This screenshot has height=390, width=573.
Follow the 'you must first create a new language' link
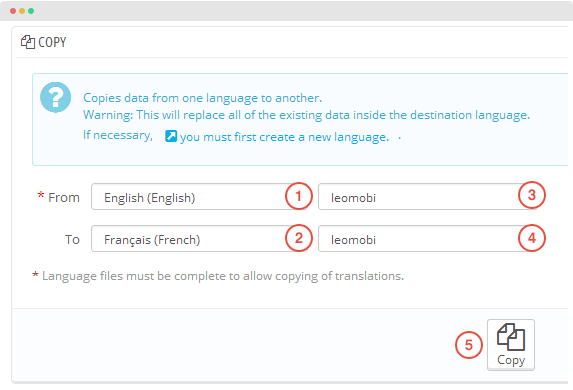click(284, 137)
